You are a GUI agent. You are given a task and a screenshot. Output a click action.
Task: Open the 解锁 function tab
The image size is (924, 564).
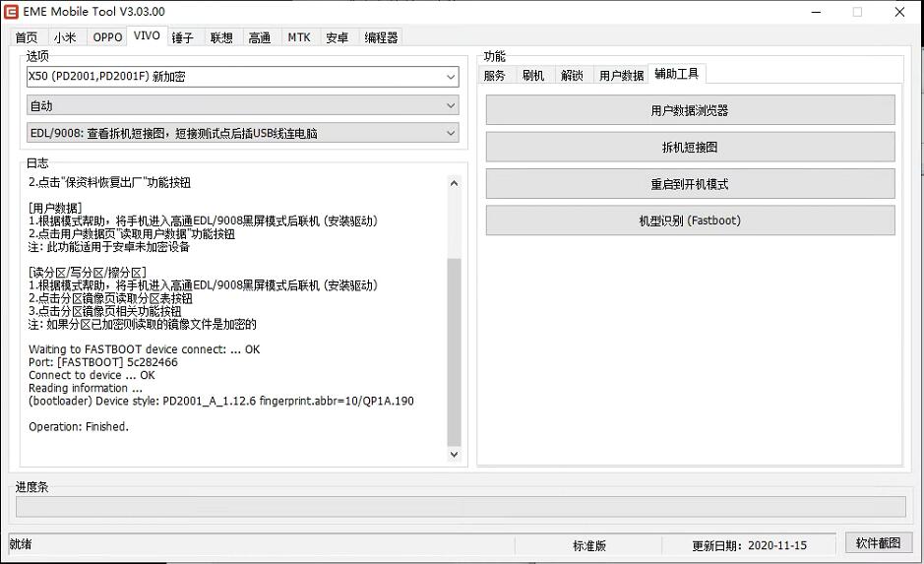tap(572, 76)
